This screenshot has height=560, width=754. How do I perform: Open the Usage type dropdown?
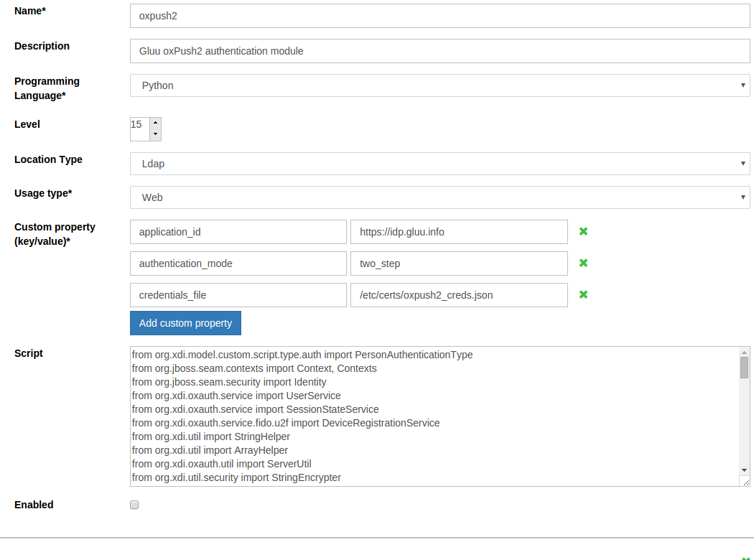439,197
